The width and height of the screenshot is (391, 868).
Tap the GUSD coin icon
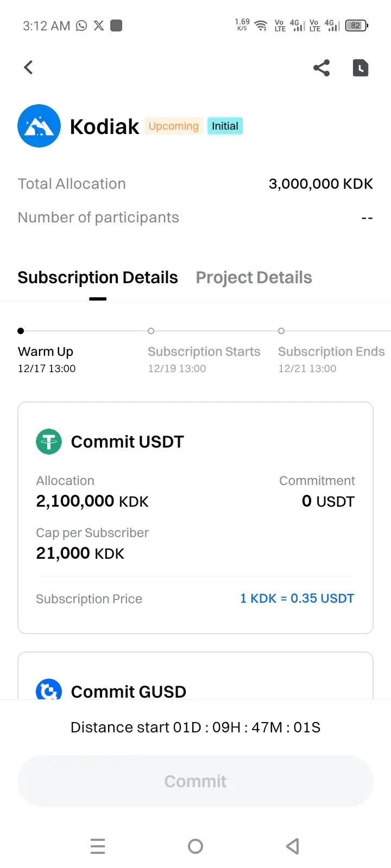click(x=49, y=690)
